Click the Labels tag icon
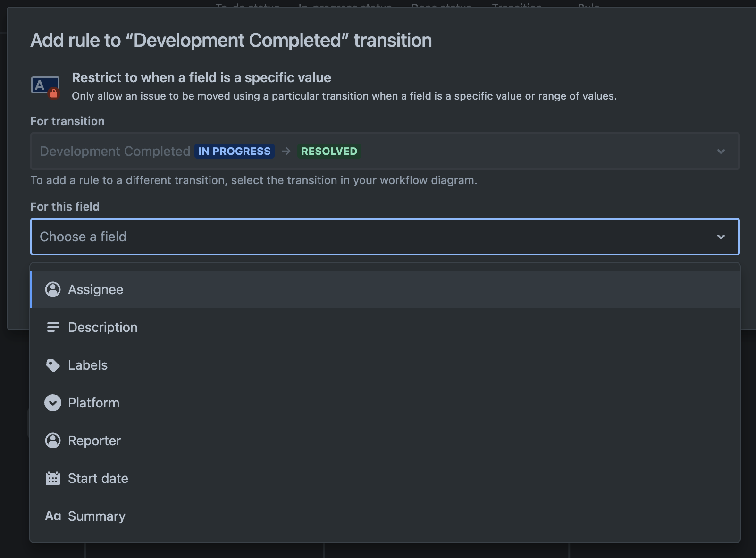 (53, 365)
